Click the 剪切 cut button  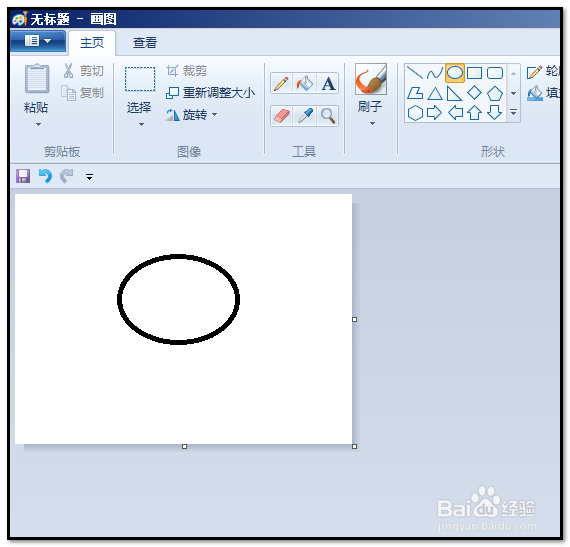83,71
